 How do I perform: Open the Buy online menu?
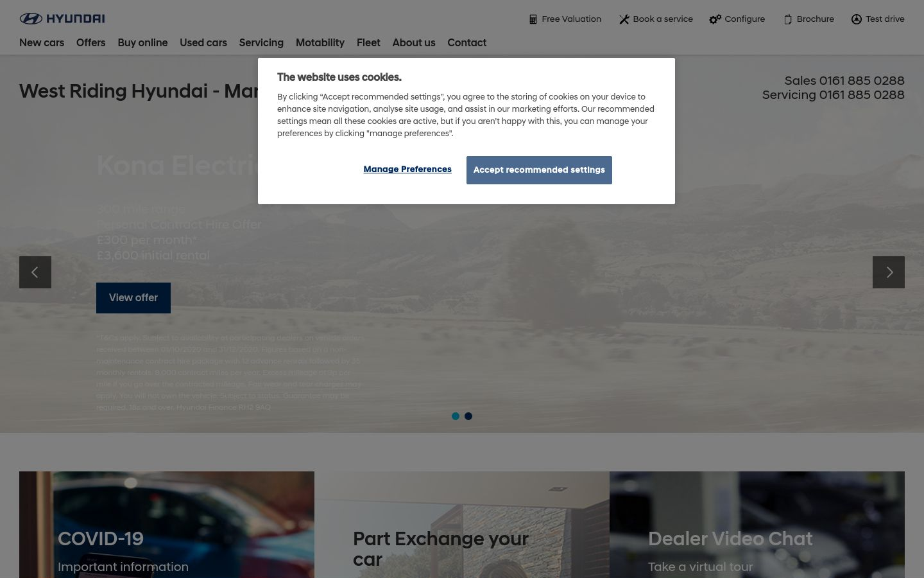coord(142,42)
